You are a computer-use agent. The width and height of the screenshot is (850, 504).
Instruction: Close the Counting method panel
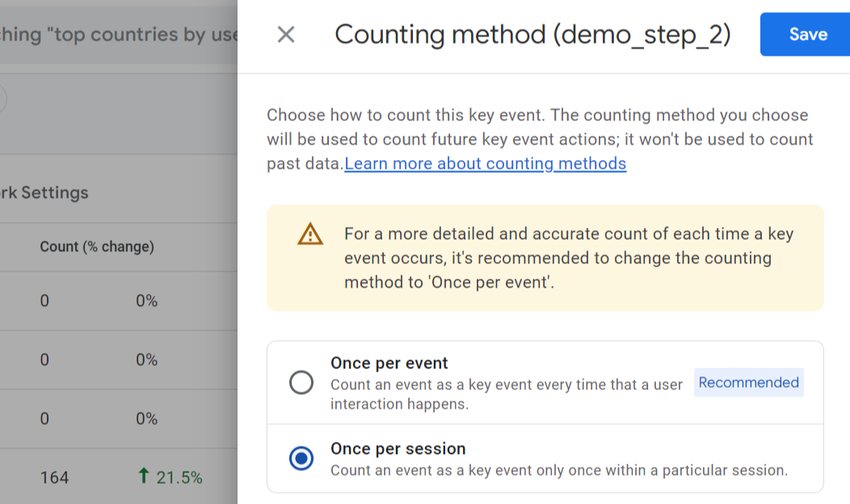[x=286, y=35]
